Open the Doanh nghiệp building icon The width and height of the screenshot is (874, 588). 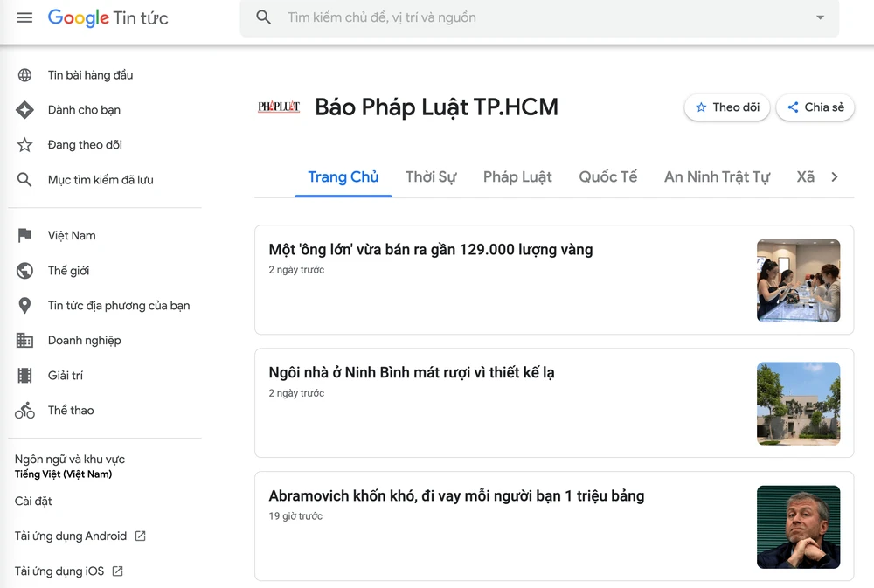coord(24,341)
